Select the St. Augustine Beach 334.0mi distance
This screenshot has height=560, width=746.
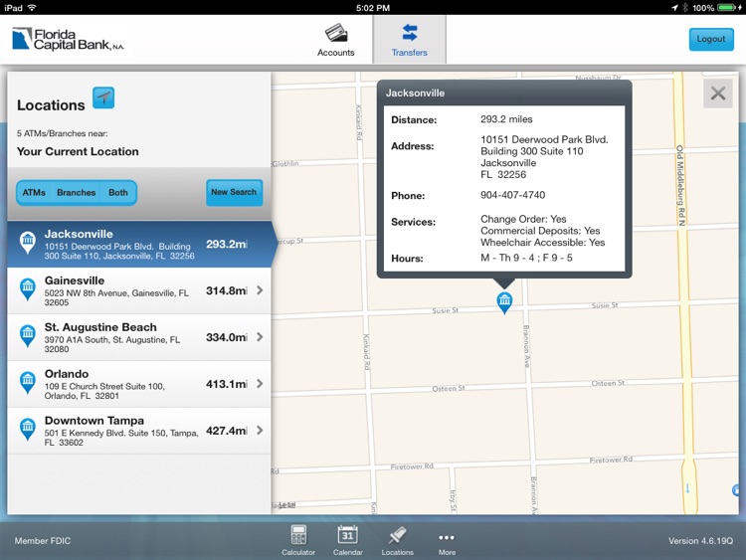[x=227, y=337]
